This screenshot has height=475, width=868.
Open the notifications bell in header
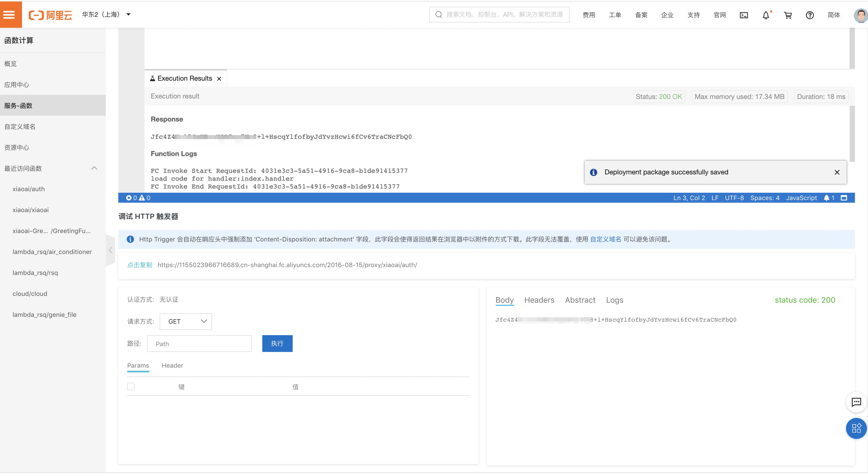point(766,15)
